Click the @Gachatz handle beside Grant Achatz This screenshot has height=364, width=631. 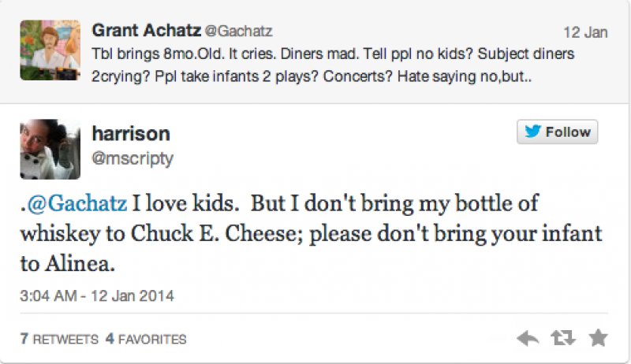point(239,32)
